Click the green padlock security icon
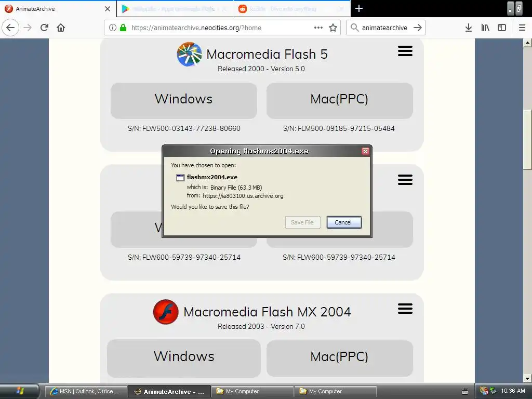532x399 pixels. click(x=123, y=28)
